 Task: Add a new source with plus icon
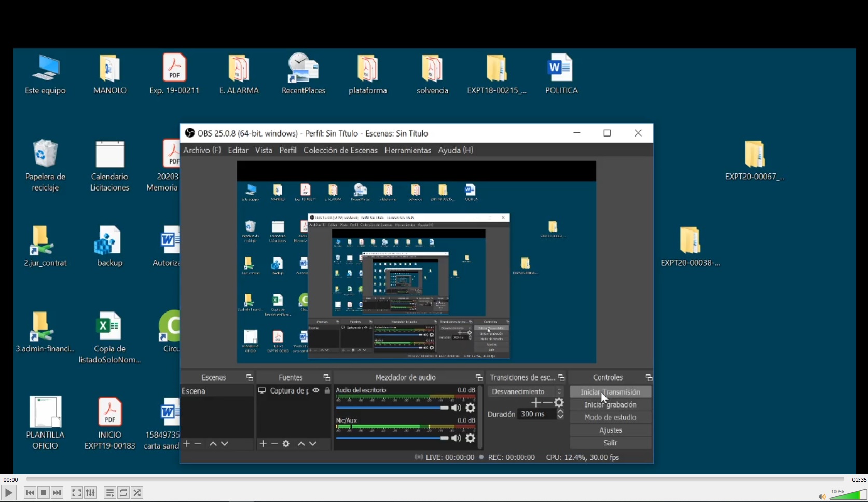[x=263, y=444]
